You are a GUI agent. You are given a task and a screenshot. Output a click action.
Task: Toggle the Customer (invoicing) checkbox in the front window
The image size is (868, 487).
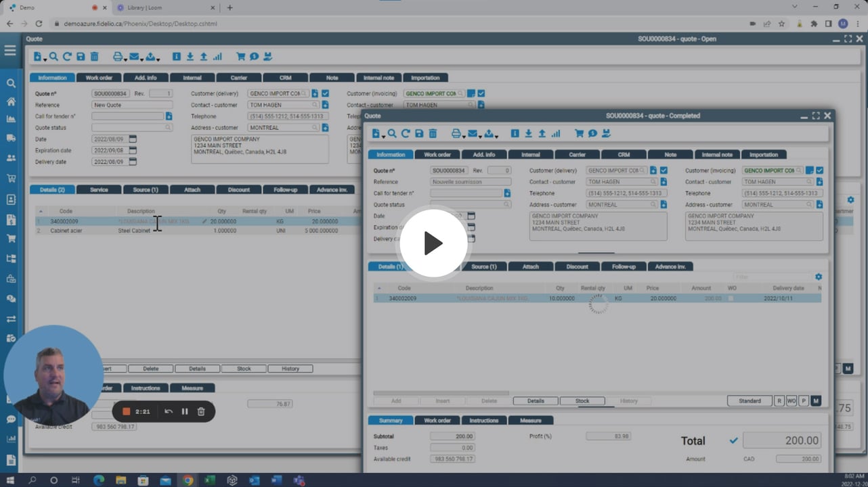click(x=819, y=170)
